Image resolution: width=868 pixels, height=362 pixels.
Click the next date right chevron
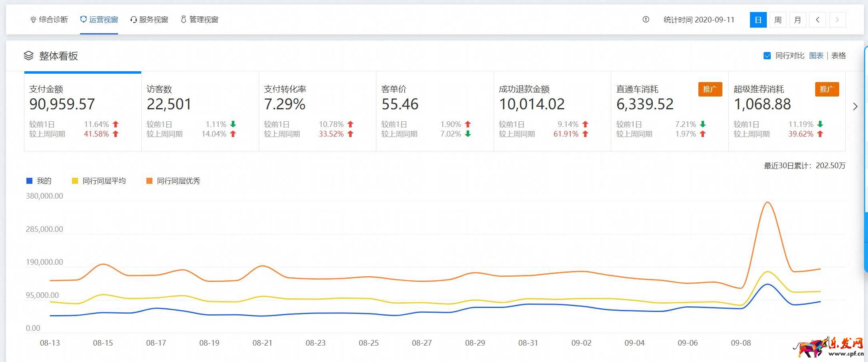[837, 20]
